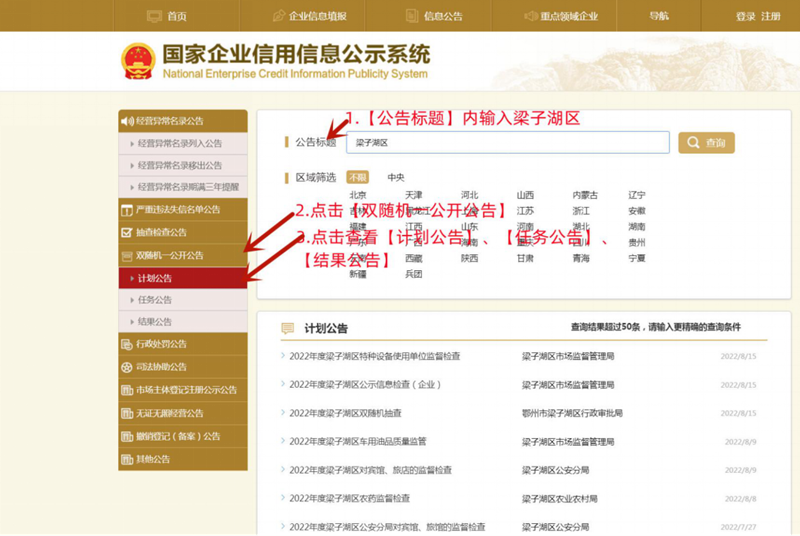Viewport: 800px width, 536px height.
Task: Select 天津 in region filter
Action: coord(414,195)
